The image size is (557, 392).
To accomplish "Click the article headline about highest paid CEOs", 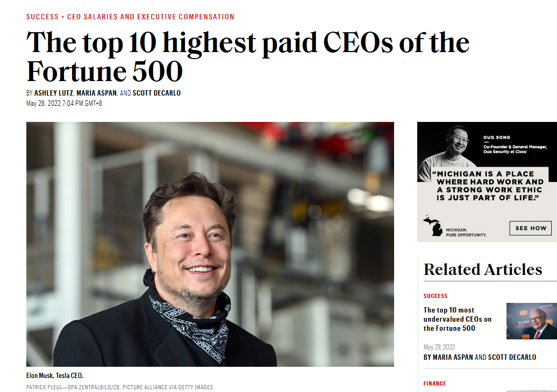I will tap(247, 56).
